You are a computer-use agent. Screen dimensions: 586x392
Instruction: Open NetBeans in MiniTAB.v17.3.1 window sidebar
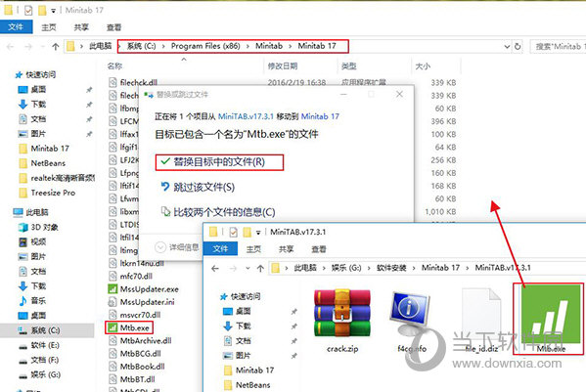tap(248, 385)
